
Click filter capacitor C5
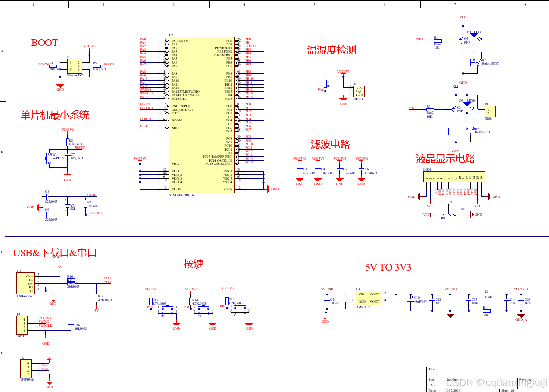[x=340, y=169]
